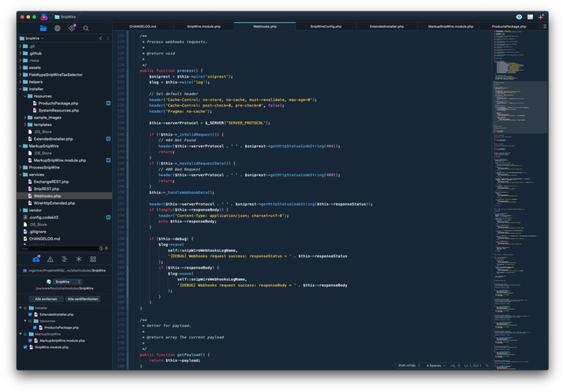Screen dimensions: 565x392
Task: Click the preview eye icon in toolbar
Action: 519,17
